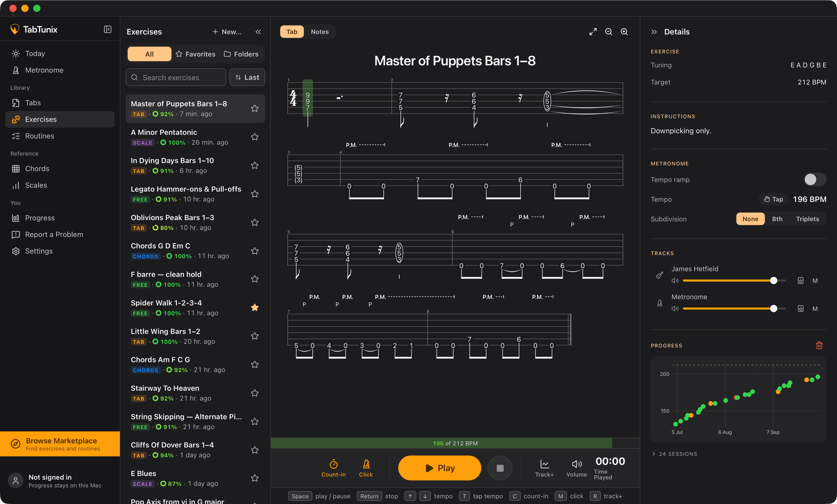This screenshot has width=837, height=504.
Task: Open the Oblivions Peak Bars 1–3 exercise
Action: tap(195, 222)
